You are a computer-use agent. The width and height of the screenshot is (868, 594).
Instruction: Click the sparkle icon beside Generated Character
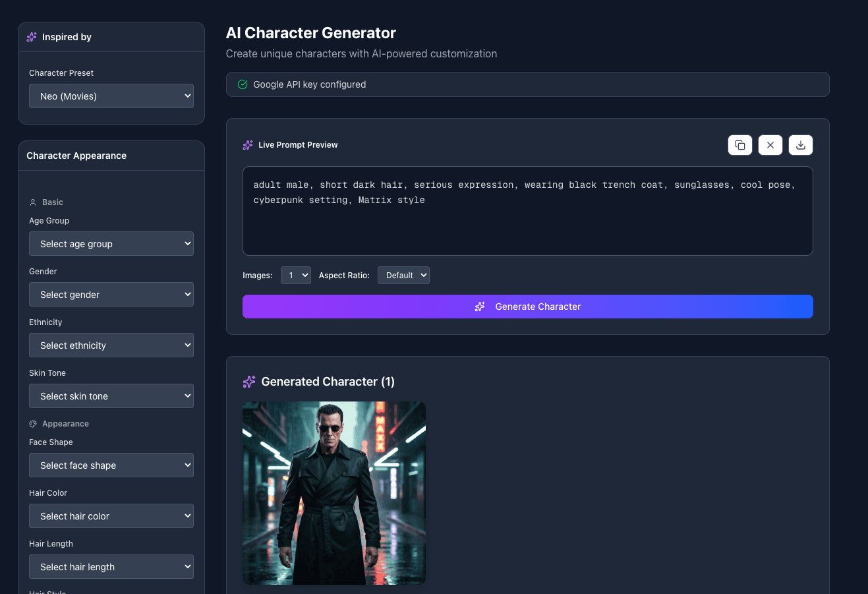click(249, 382)
